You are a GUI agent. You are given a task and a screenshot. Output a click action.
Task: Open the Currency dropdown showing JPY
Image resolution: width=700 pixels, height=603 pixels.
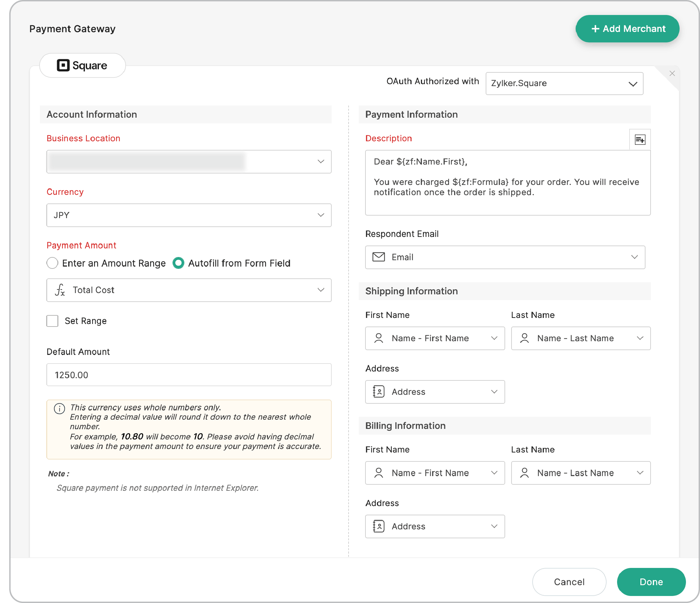(x=189, y=215)
